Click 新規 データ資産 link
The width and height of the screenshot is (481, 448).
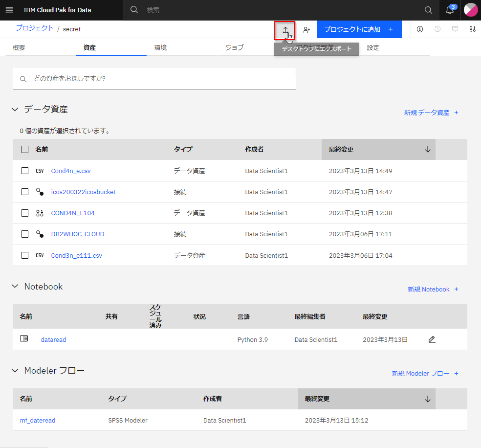click(426, 112)
